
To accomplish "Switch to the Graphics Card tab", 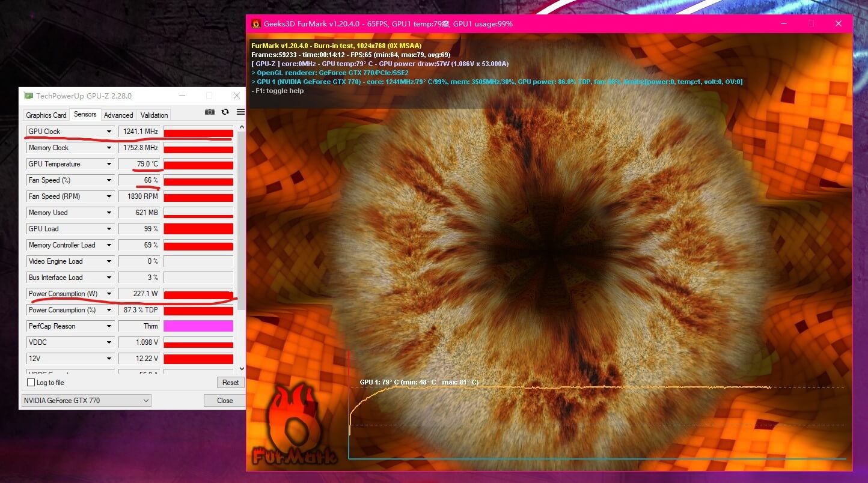I will tap(46, 115).
